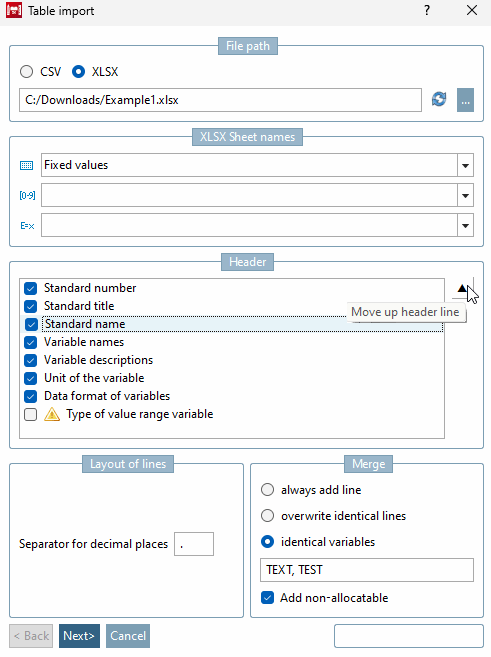491x657 pixels.
Task: Click the [0-9] value range sheet icon
Action: (27, 195)
